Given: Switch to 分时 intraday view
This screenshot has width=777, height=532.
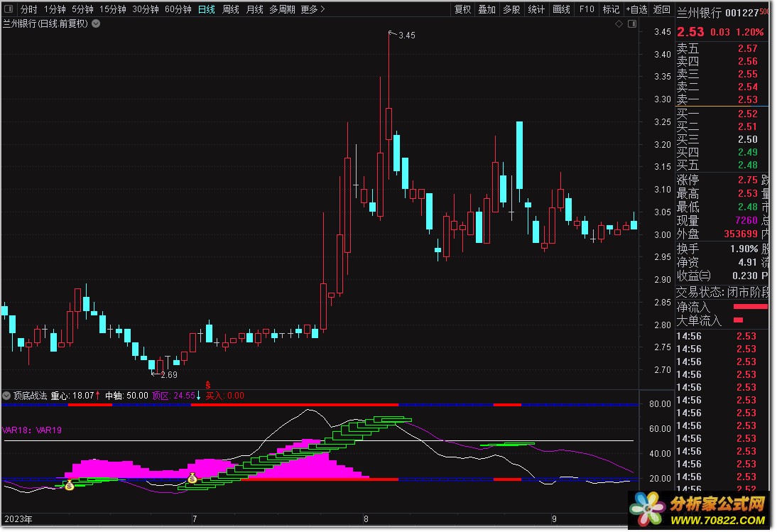Looking at the screenshot, I should (x=28, y=9).
